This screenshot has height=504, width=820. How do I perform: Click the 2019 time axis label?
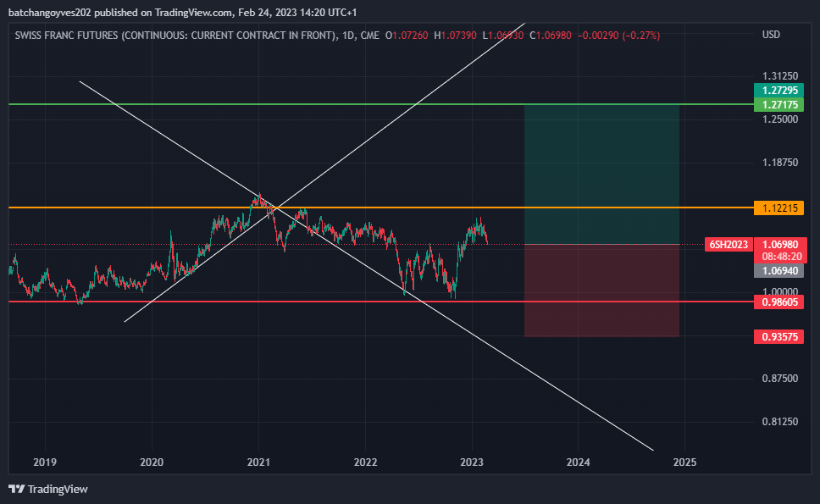(x=45, y=462)
